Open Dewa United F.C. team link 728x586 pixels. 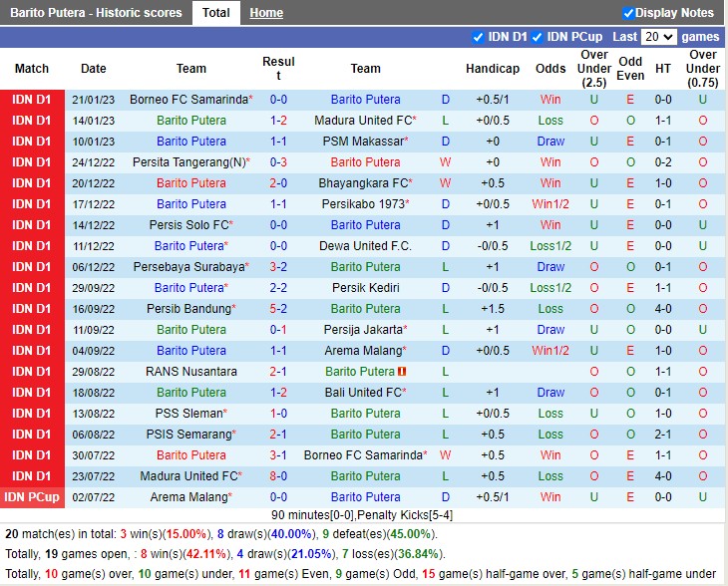point(365,246)
